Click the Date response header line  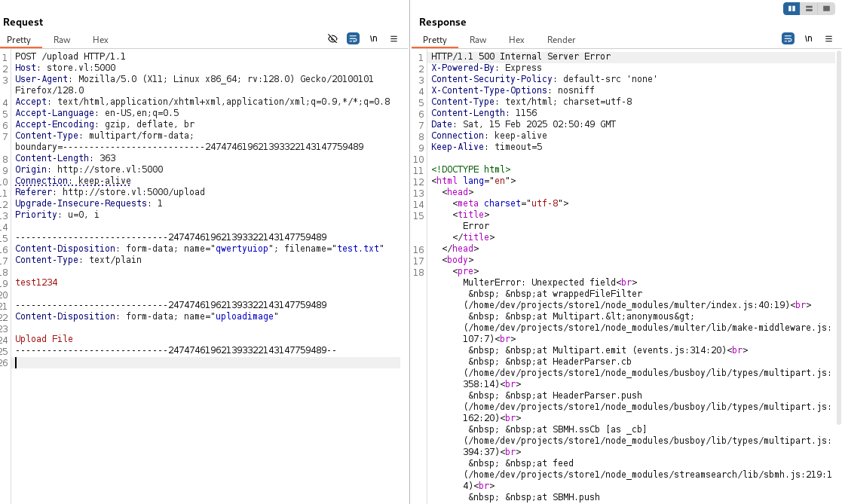coord(524,124)
